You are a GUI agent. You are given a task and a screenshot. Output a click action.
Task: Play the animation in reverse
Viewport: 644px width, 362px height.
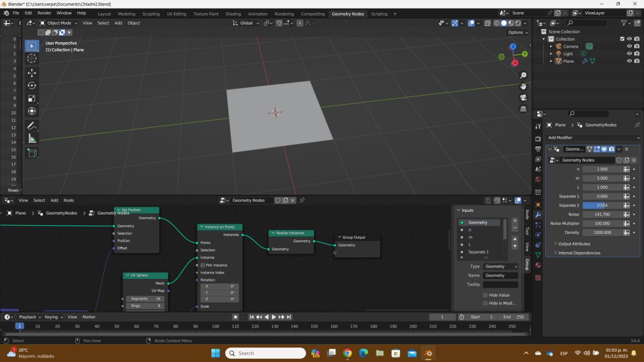point(266,317)
